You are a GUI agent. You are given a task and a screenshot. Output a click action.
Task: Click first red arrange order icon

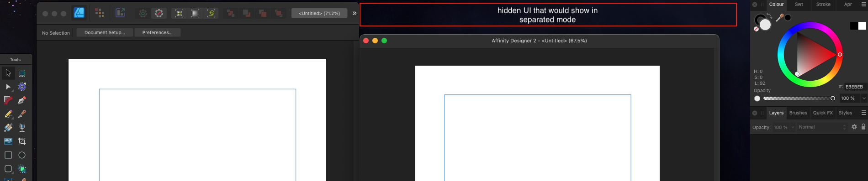[x=231, y=13]
